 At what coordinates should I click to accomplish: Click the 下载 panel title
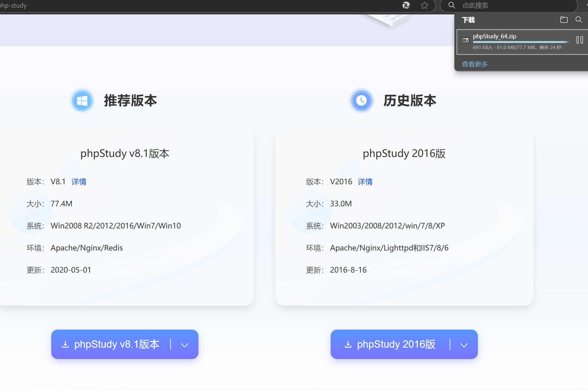(468, 20)
